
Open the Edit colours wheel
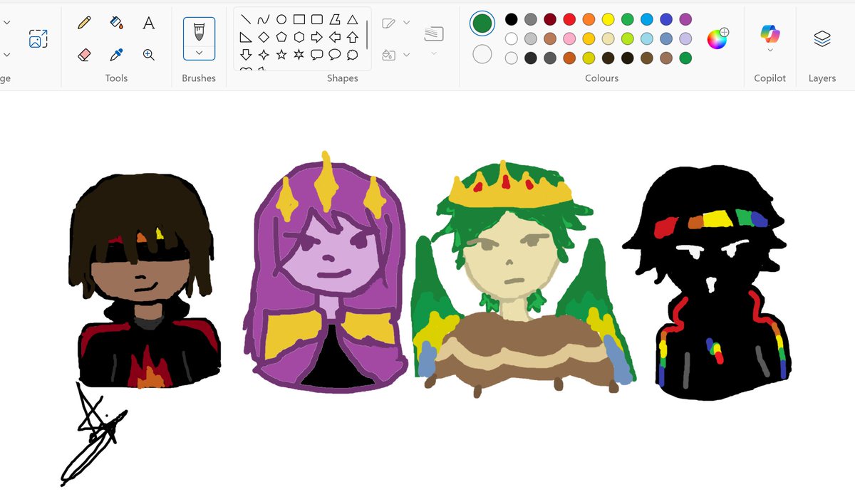point(717,38)
